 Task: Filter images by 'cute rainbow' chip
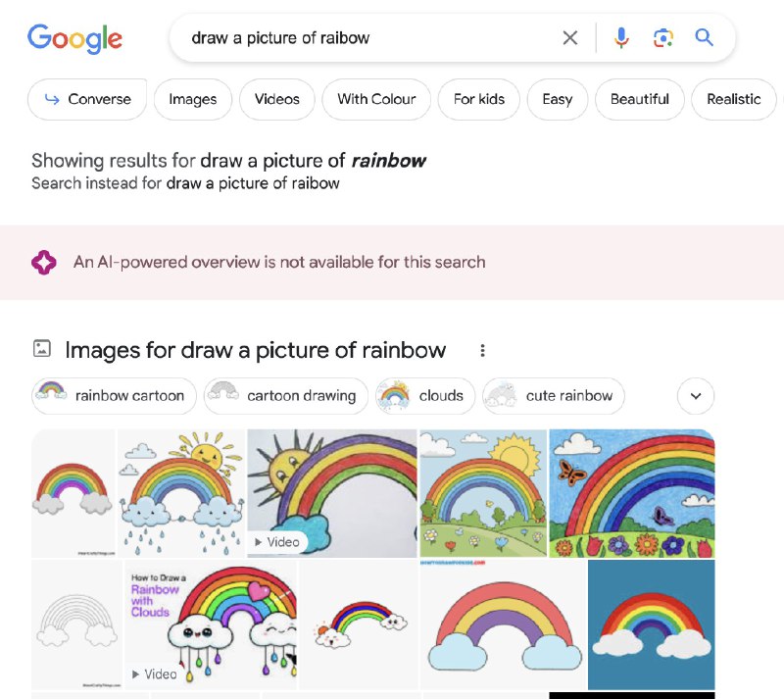554,396
